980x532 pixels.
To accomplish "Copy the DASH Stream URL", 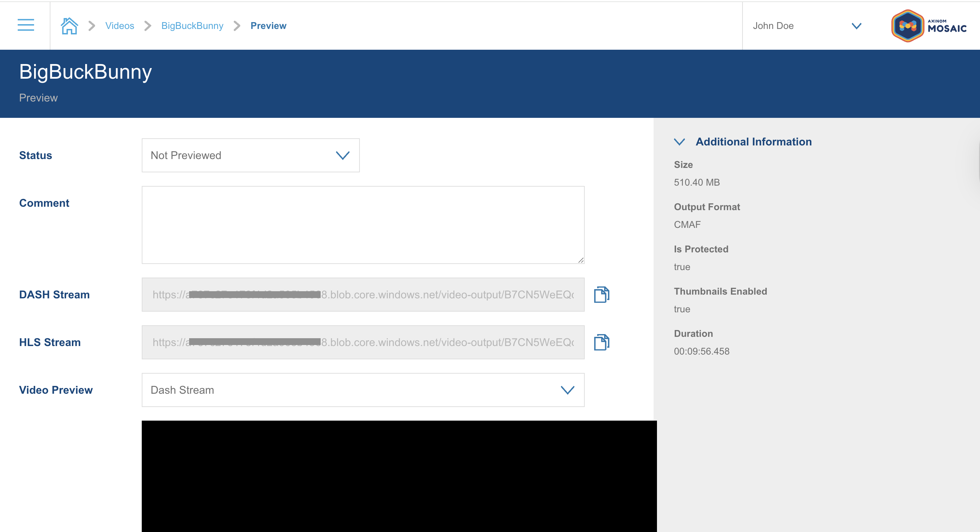I will coord(601,294).
